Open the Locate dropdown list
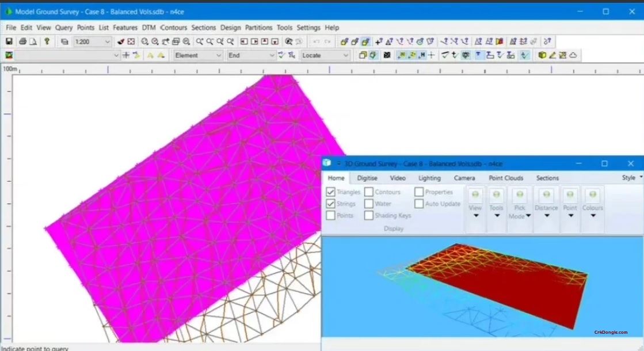Image resolution: width=644 pixels, height=351 pixels. (x=344, y=55)
